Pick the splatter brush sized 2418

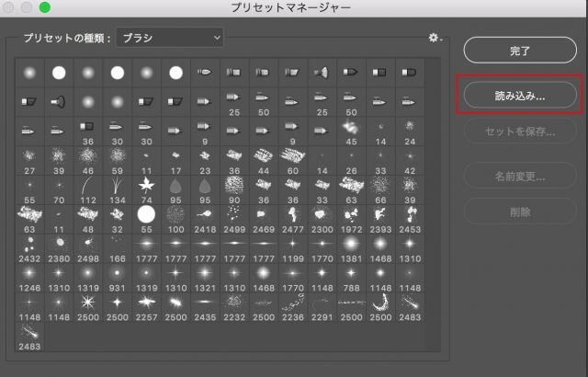click(204, 216)
